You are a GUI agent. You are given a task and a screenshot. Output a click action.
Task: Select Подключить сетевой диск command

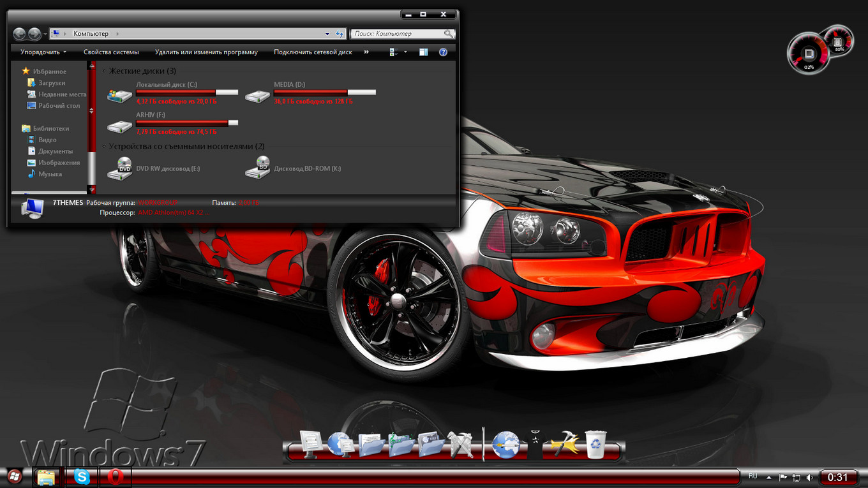point(313,52)
